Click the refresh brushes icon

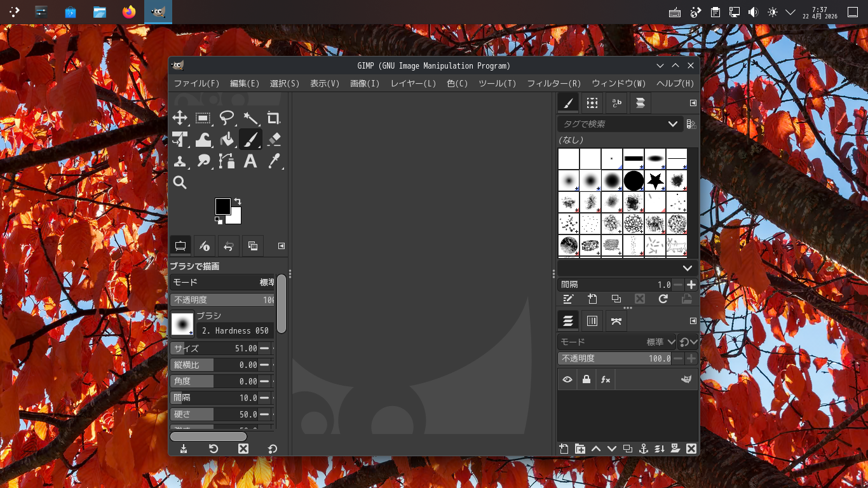663,299
